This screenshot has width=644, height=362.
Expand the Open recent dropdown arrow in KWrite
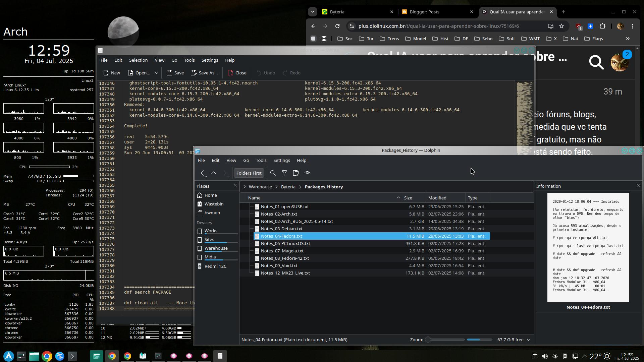[x=156, y=73]
